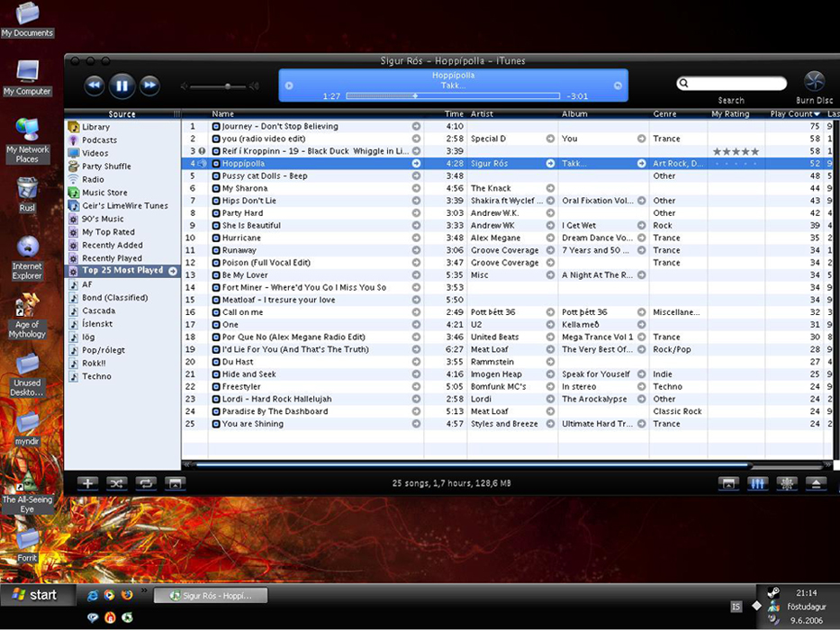The height and width of the screenshot is (630, 840).
Task: Toggle the mini browser button left of equalizer
Action: 728,484
